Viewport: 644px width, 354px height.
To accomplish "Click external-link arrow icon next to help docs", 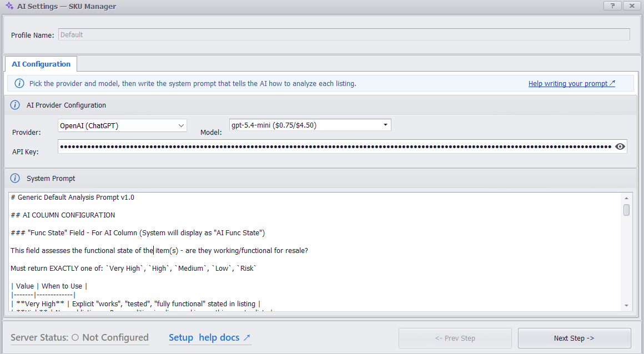I will [x=247, y=337].
